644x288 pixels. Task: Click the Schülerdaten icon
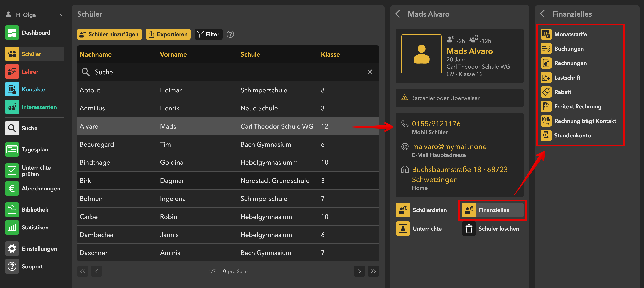point(403,210)
